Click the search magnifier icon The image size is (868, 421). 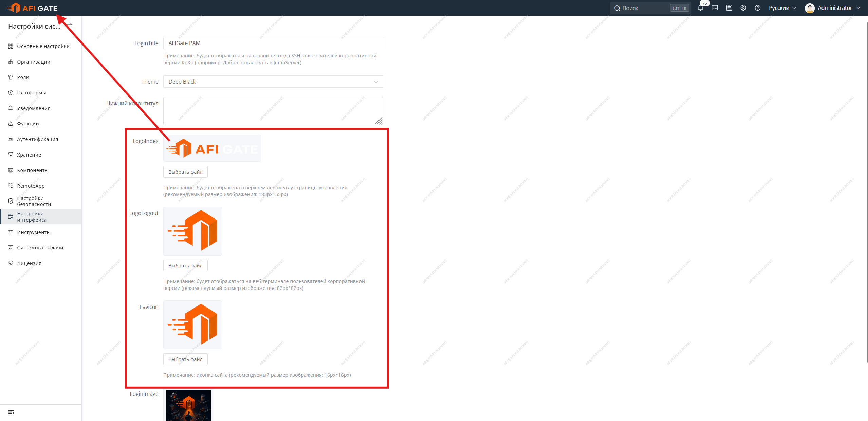pyautogui.click(x=617, y=8)
